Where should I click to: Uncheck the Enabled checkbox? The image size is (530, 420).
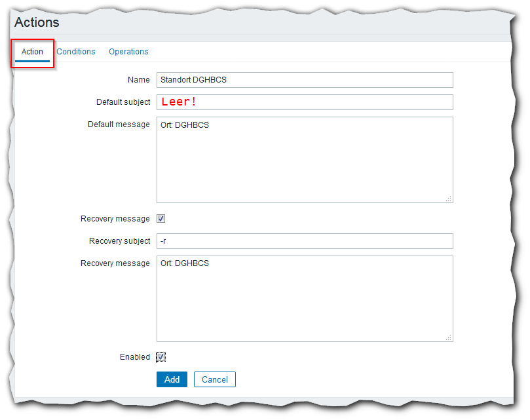click(161, 357)
